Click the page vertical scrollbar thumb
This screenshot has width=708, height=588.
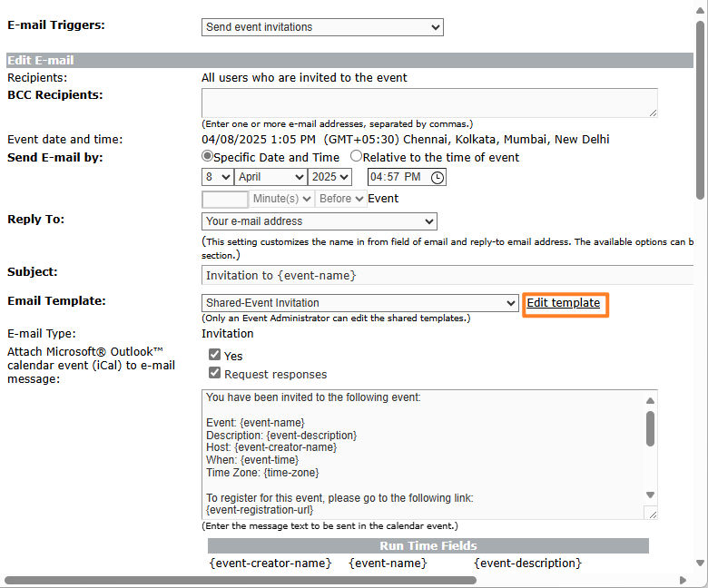coord(700,110)
